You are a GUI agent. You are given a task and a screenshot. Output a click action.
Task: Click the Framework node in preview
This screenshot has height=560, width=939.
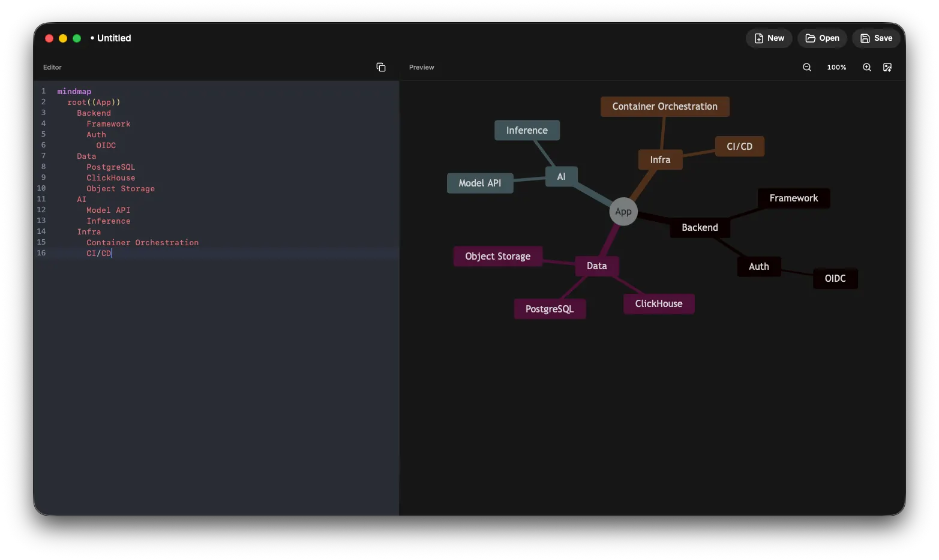[794, 198]
